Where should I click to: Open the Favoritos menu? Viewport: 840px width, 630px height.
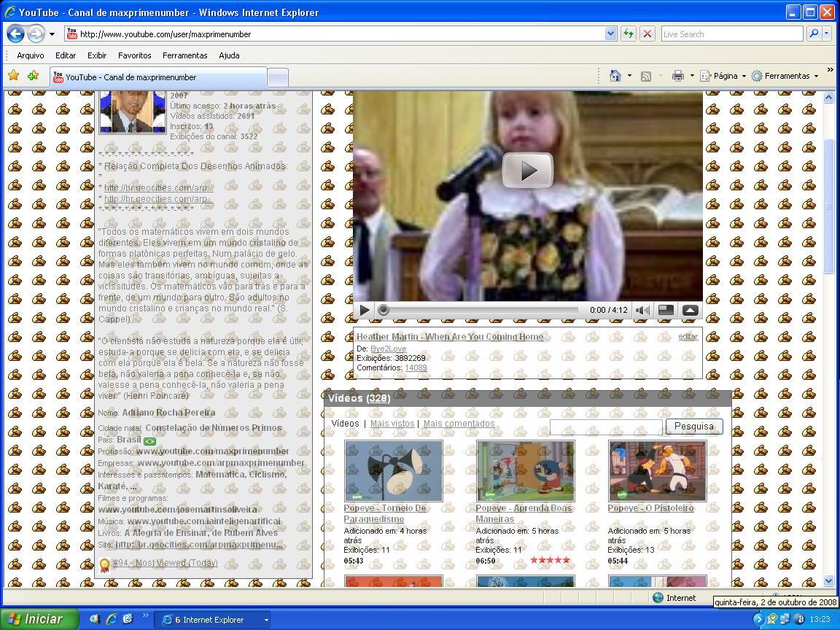click(x=134, y=55)
